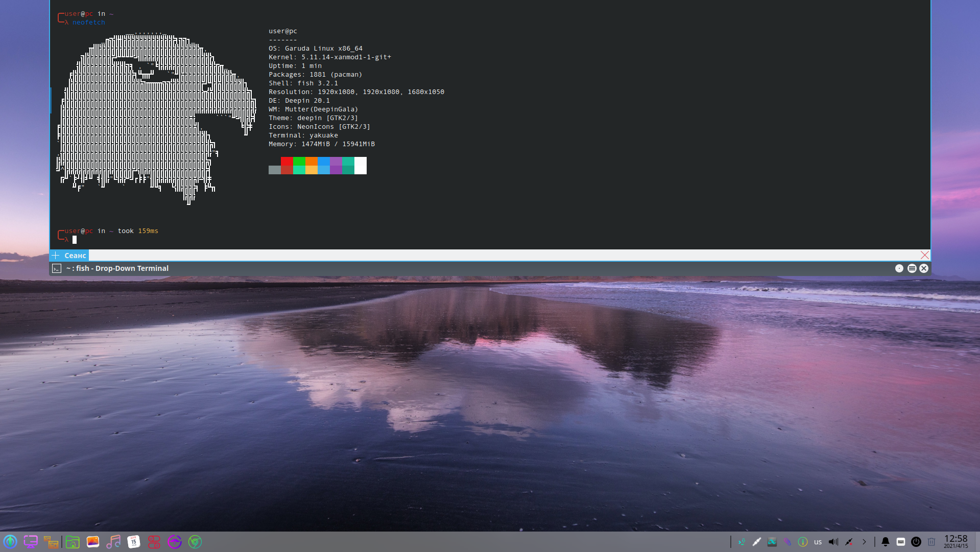Viewport: 980px width, 552px height.
Task: Open the home folder file manager
Action: tap(73, 542)
